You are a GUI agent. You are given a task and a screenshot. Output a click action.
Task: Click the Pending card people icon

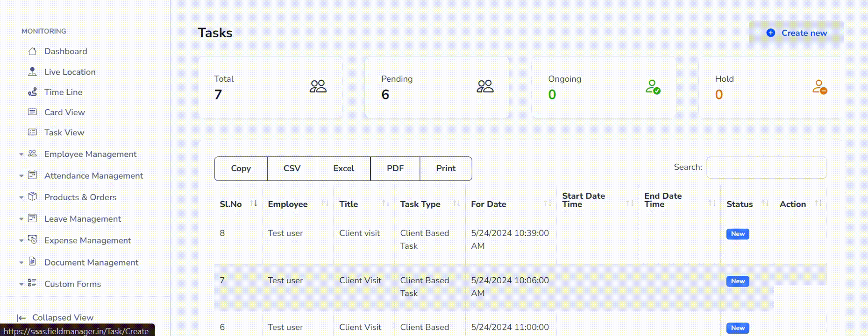click(x=485, y=86)
